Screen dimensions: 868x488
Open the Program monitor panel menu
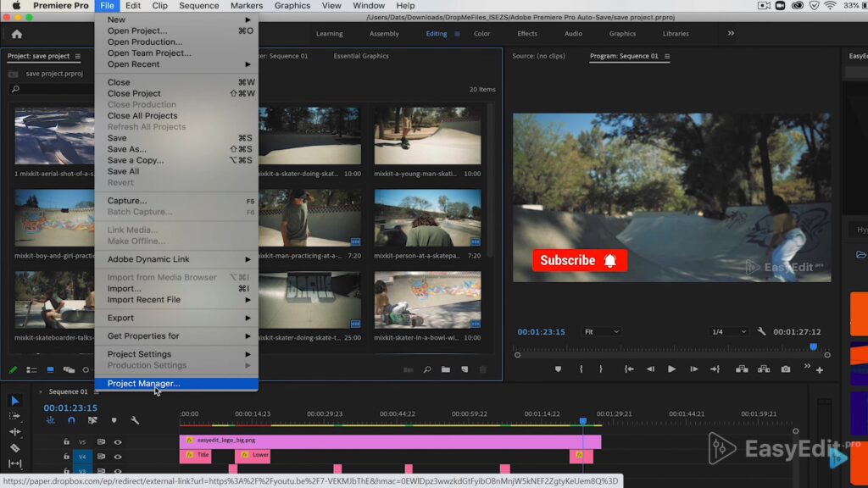click(x=667, y=56)
